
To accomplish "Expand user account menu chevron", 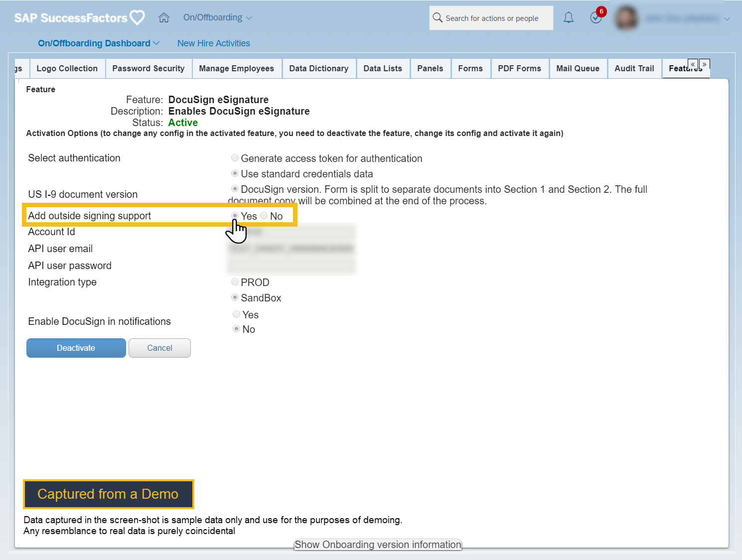I will (727, 19).
